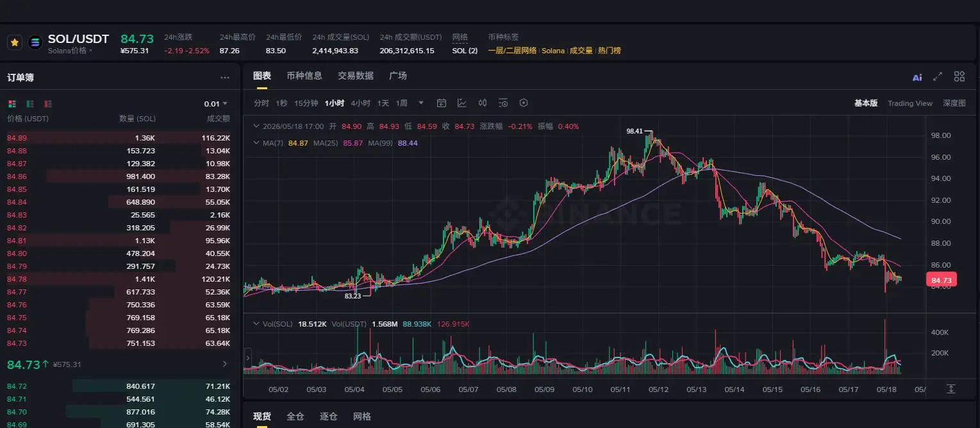The height and width of the screenshot is (428, 980).
Task: Click the 热门榜 coin tag
Action: coord(610,51)
